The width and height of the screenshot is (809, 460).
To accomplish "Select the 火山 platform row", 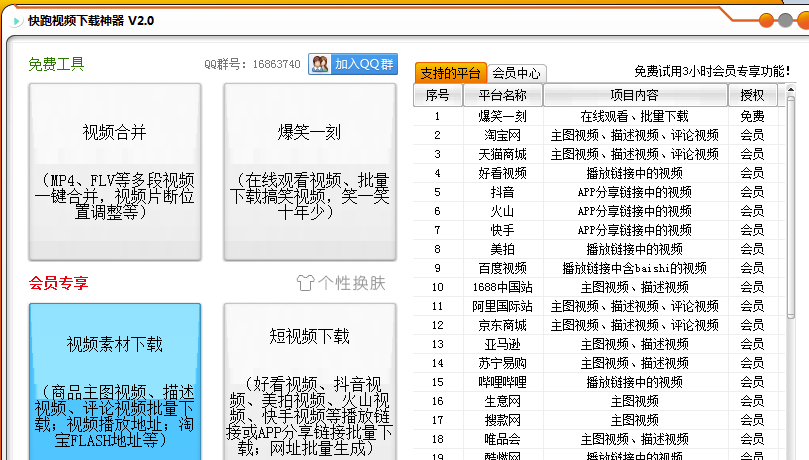I will coord(598,211).
